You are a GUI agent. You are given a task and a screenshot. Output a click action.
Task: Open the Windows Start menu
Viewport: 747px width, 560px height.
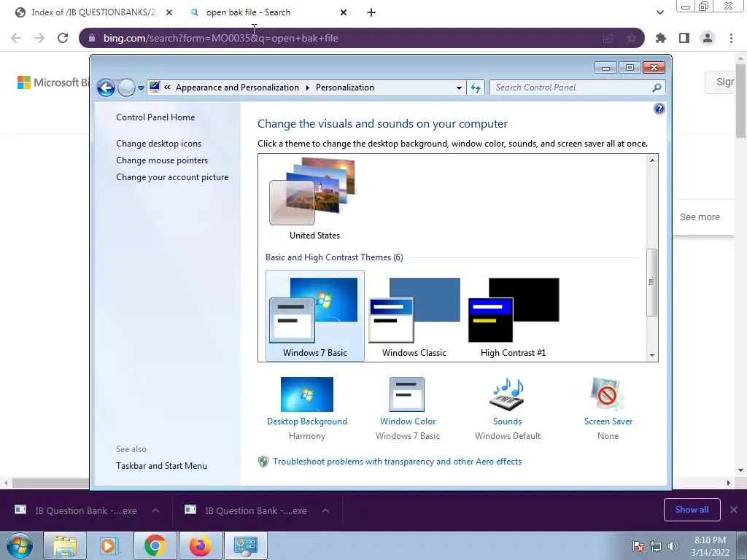pyautogui.click(x=20, y=545)
